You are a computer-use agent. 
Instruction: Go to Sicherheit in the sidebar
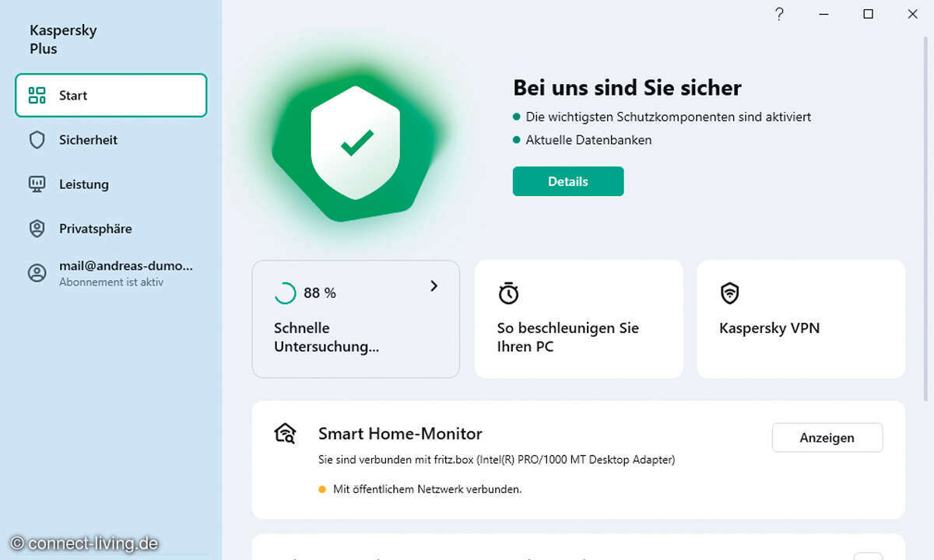[x=111, y=140]
